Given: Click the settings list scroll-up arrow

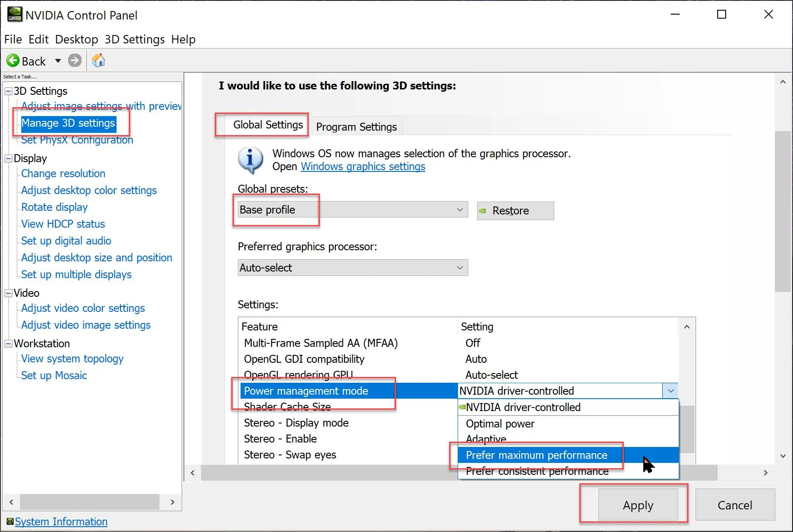Looking at the screenshot, I should pos(687,327).
